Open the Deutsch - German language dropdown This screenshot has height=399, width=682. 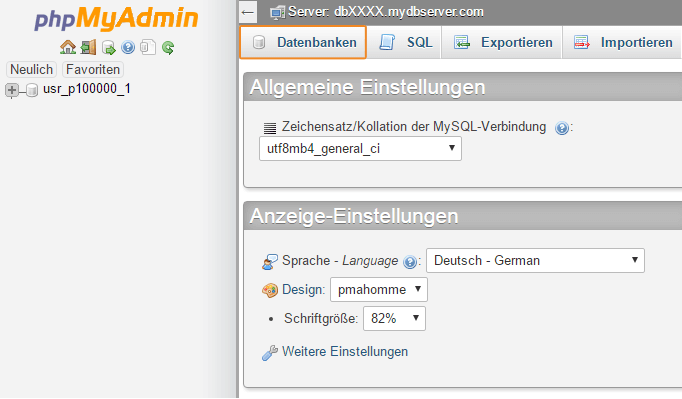pos(535,261)
